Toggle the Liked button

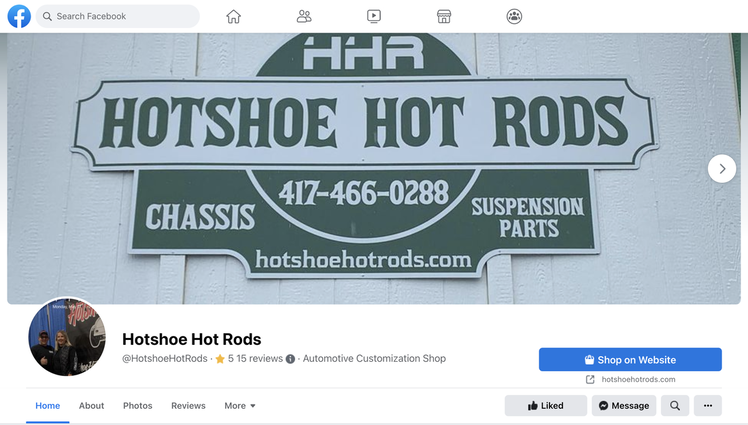tap(546, 405)
